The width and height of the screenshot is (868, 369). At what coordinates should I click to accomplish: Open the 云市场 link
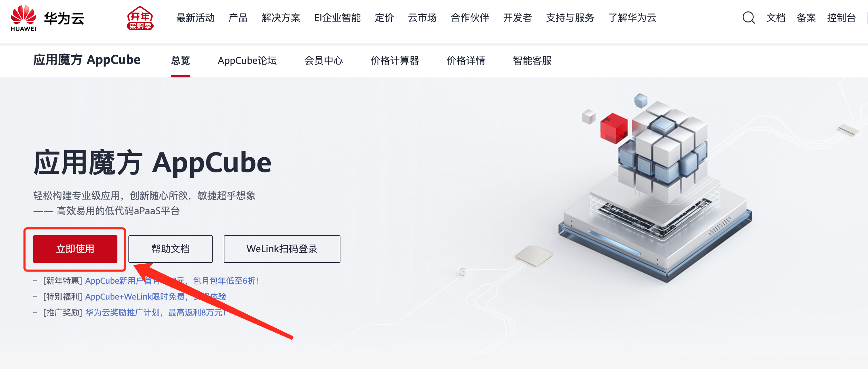(x=422, y=18)
